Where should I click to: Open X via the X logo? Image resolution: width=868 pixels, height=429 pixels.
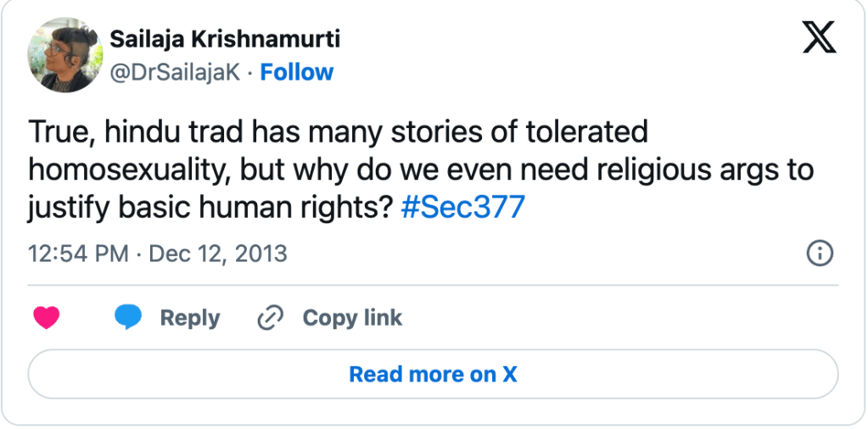point(819,36)
